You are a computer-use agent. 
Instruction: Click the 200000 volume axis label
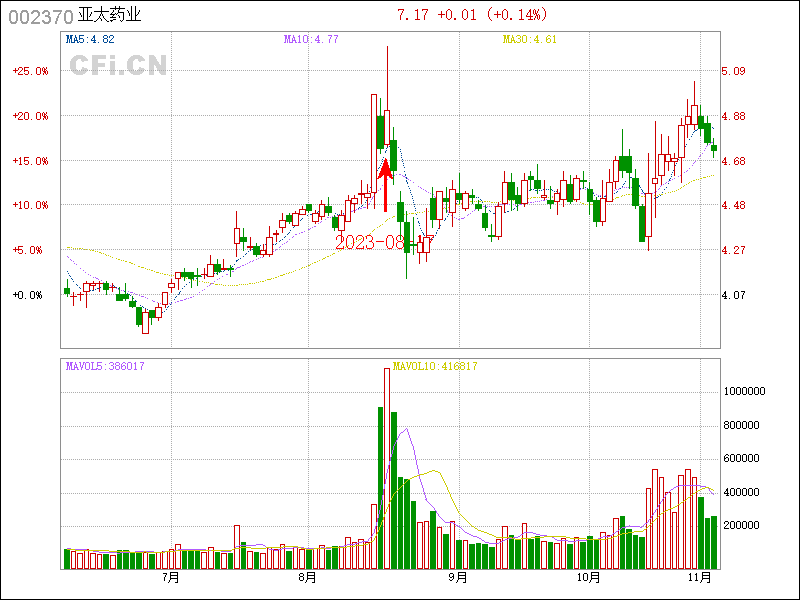(741, 526)
